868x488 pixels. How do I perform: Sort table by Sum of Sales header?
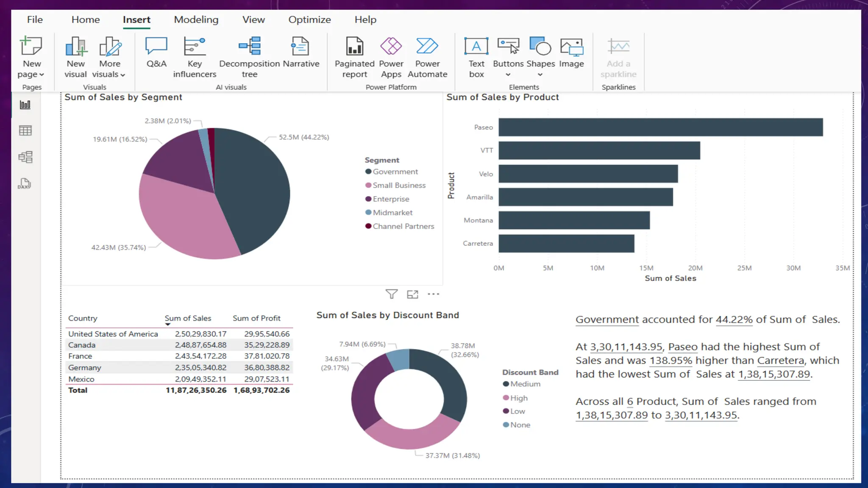[x=188, y=318]
